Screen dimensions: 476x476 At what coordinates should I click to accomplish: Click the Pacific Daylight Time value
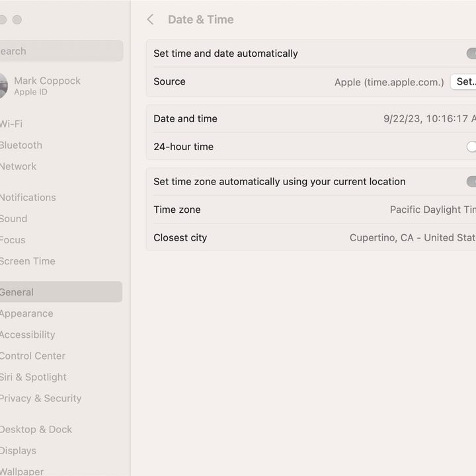tap(433, 210)
